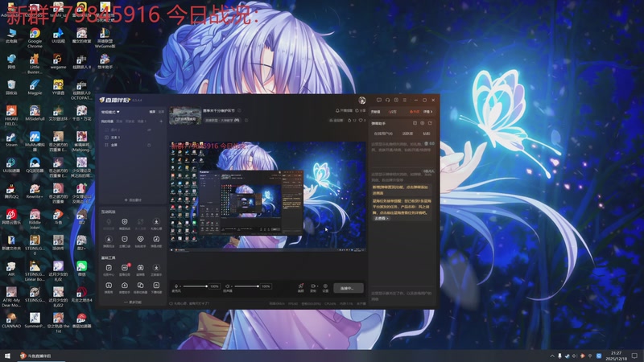Viewport: 644px width, 362px height.
Task: Select the 全屏 source row
Action: 132,145
